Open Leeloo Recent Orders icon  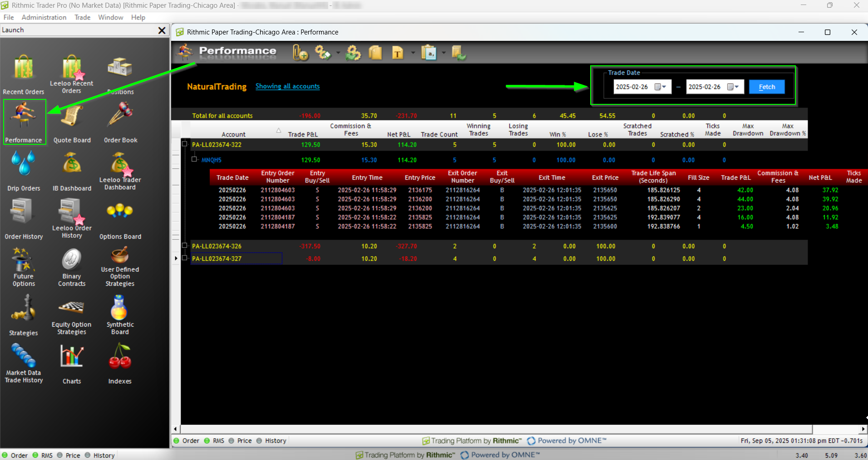[72, 74]
